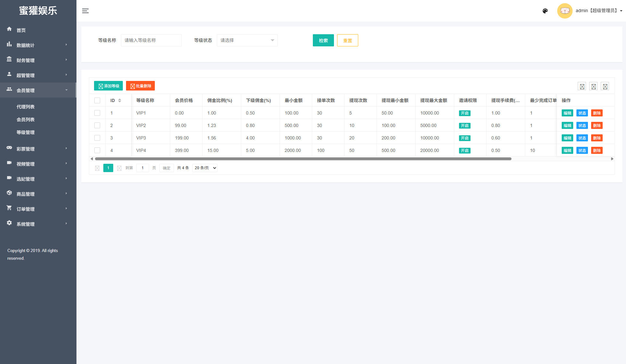This screenshot has width=626, height=364.
Task: Click the sidebar collapse hamburger icon
Action: coord(85,11)
